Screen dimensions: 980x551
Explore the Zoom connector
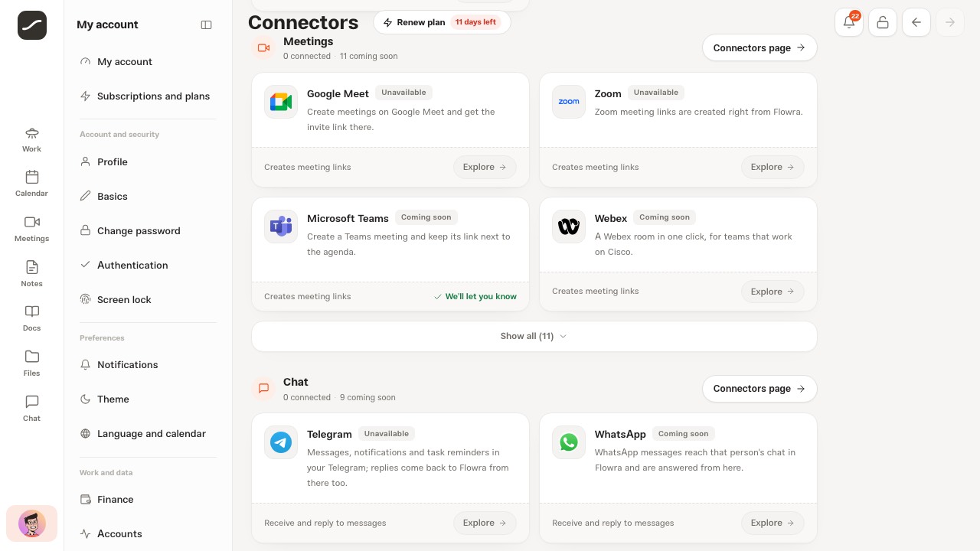coord(773,167)
